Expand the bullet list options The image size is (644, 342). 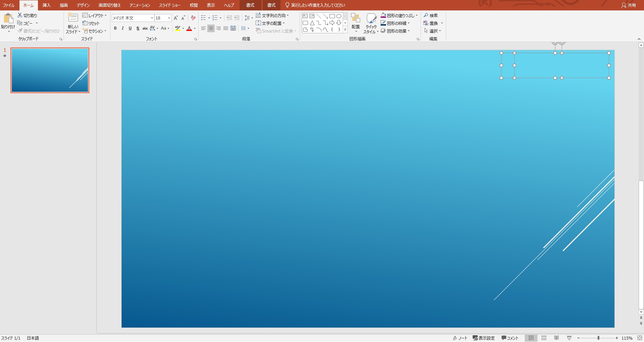coord(208,18)
